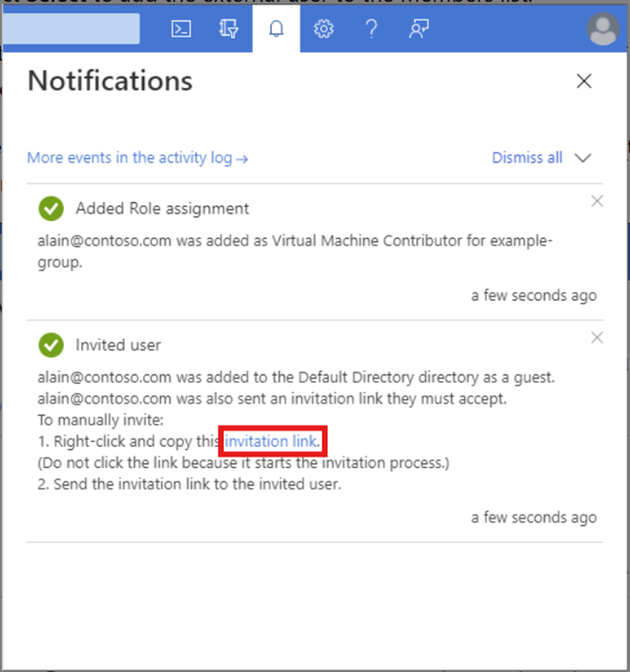The width and height of the screenshot is (630, 672).
Task: Click timestamp under Added Role assignment notification
Action: 534,296
